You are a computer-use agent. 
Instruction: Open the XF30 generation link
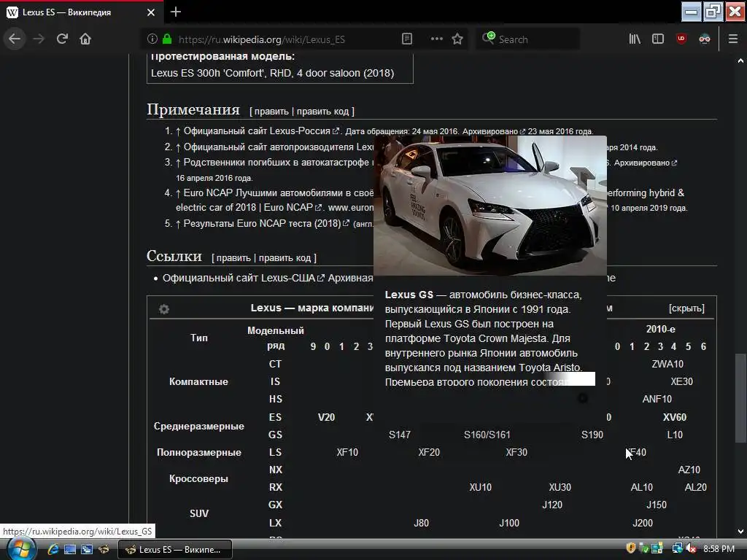(x=516, y=452)
